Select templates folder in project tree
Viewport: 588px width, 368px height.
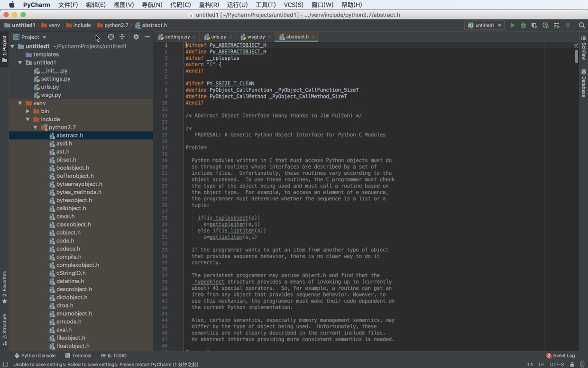[x=46, y=54]
